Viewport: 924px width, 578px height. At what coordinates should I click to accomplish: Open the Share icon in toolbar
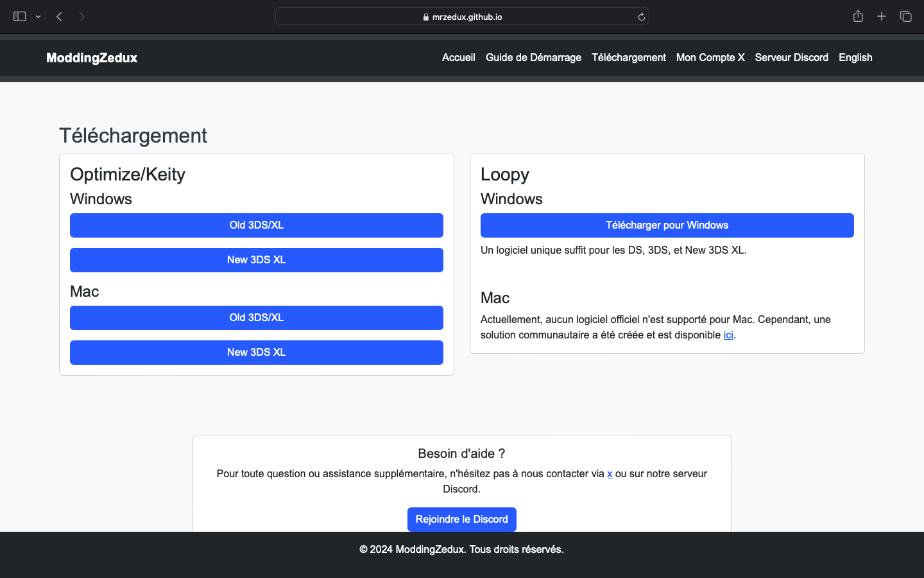[x=858, y=17]
